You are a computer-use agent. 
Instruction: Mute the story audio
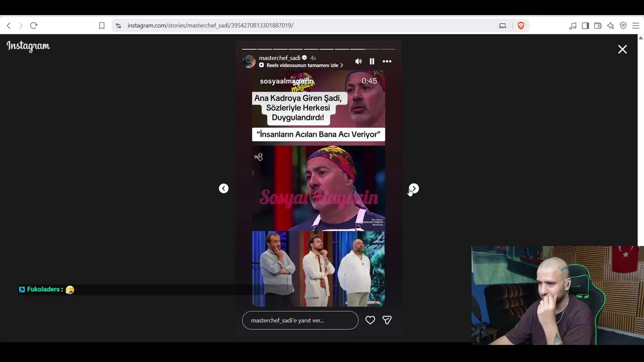click(x=358, y=61)
